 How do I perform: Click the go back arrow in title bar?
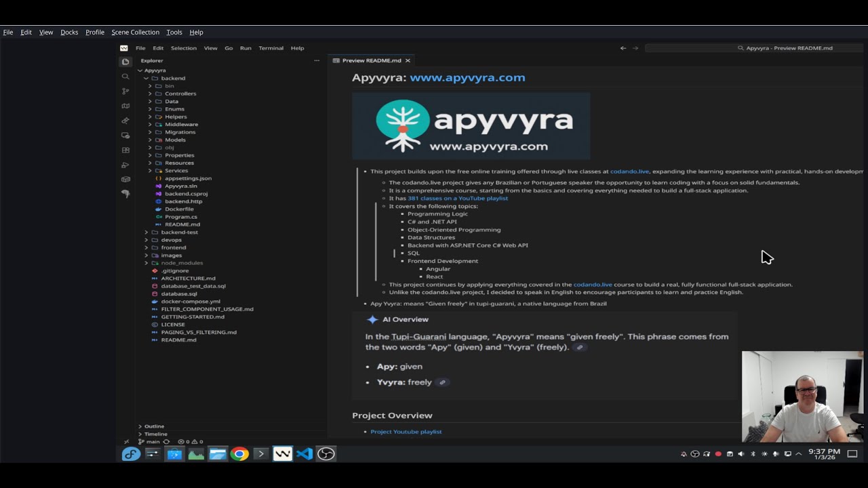[x=623, y=48]
